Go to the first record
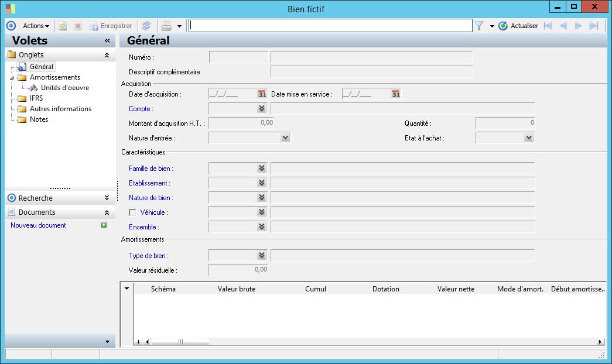 pos(548,26)
